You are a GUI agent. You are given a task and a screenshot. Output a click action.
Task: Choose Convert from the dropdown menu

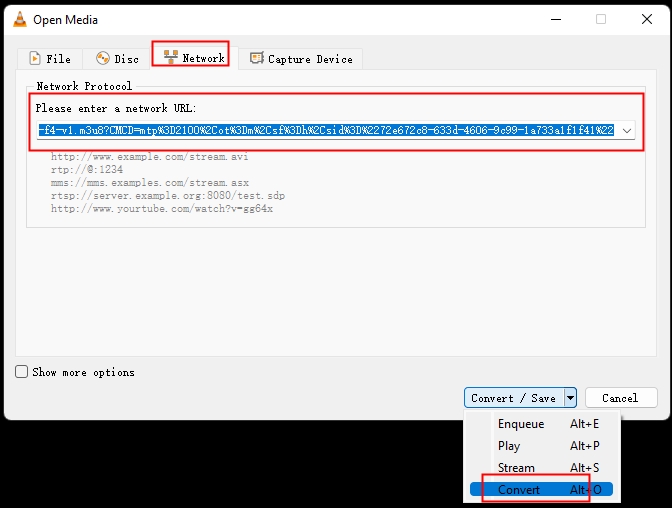[519, 490]
